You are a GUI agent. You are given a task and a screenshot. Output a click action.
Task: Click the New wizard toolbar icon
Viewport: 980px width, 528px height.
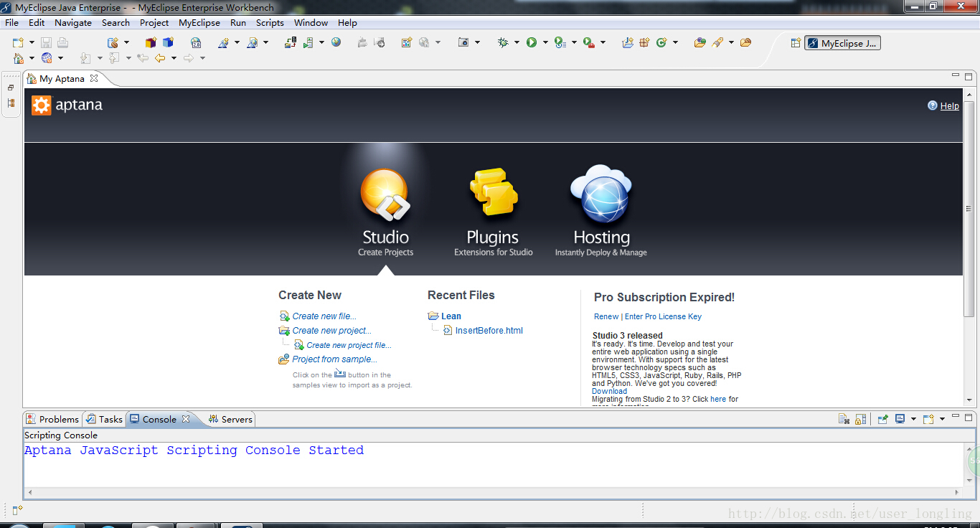(x=18, y=43)
